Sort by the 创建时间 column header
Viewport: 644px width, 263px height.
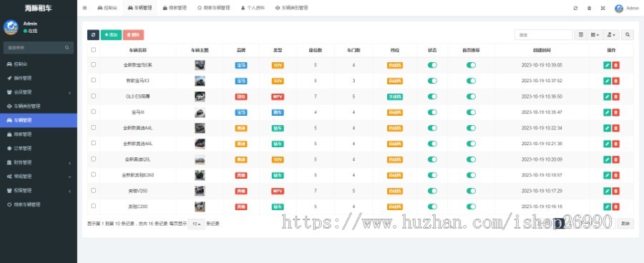pos(542,50)
